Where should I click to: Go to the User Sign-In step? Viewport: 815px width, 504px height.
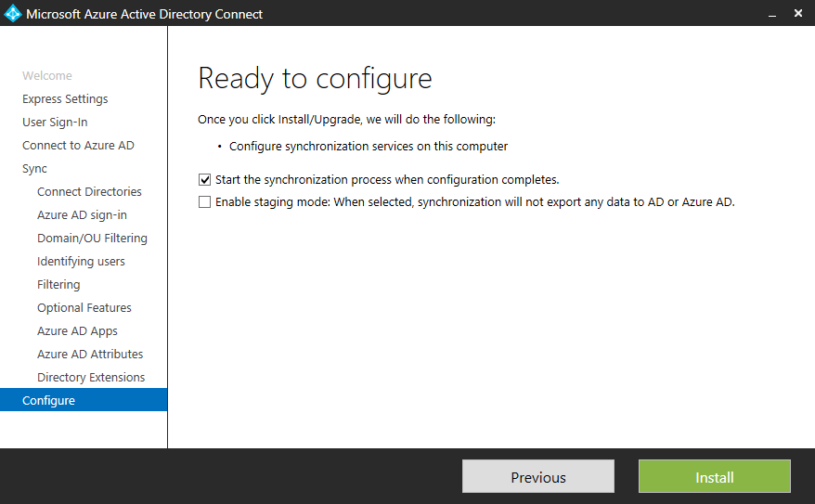[55, 123]
